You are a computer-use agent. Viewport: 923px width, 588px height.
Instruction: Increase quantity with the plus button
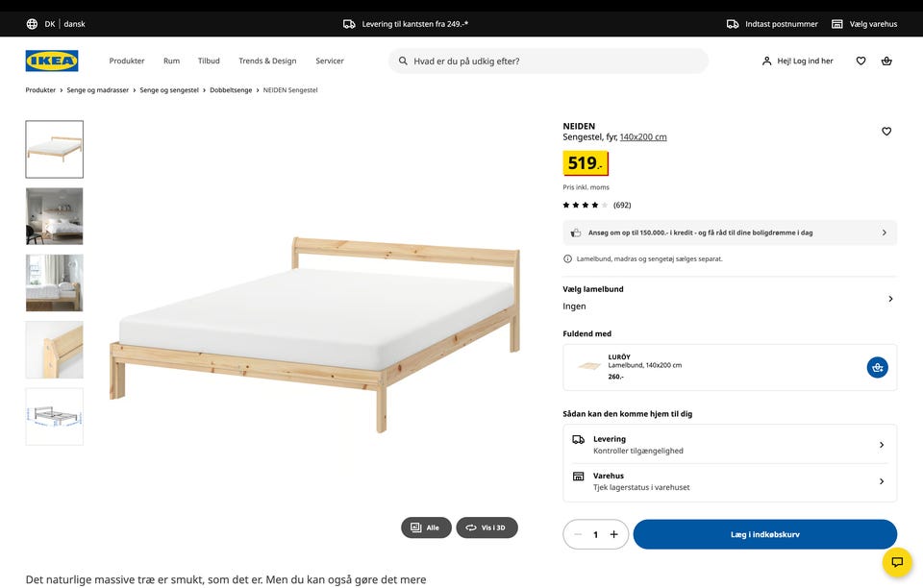(613, 534)
